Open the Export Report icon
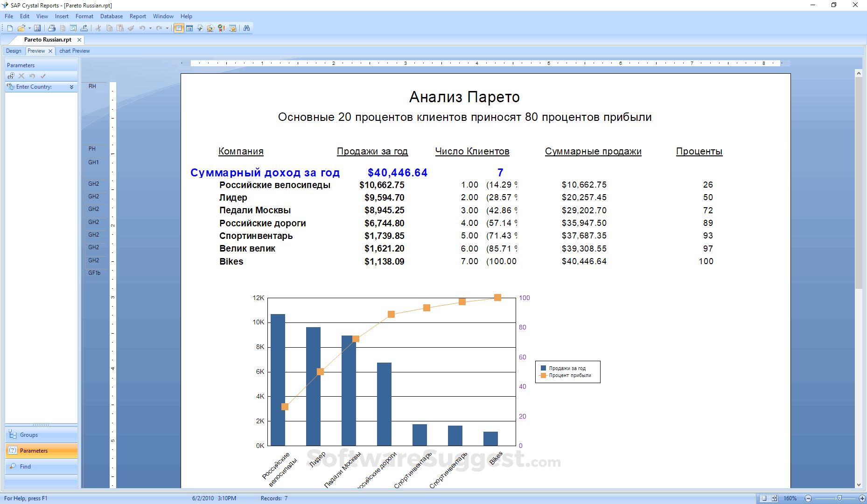 pyautogui.click(x=84, y=28)
